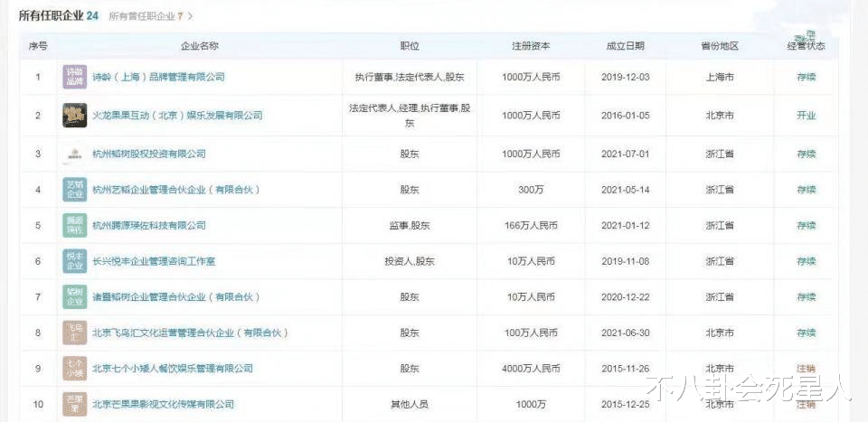
Task: Click the 注销 status for 七个小矮人 row
Action: pos(806,369)
